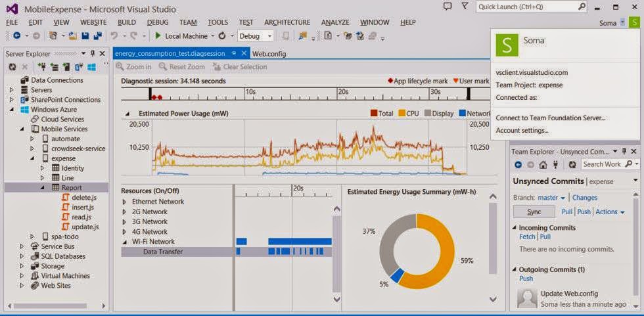Toggle the CPU series legend swatch
Image resolution: width=644 pixels, height=316 pixels.
[x=402, y=113]
